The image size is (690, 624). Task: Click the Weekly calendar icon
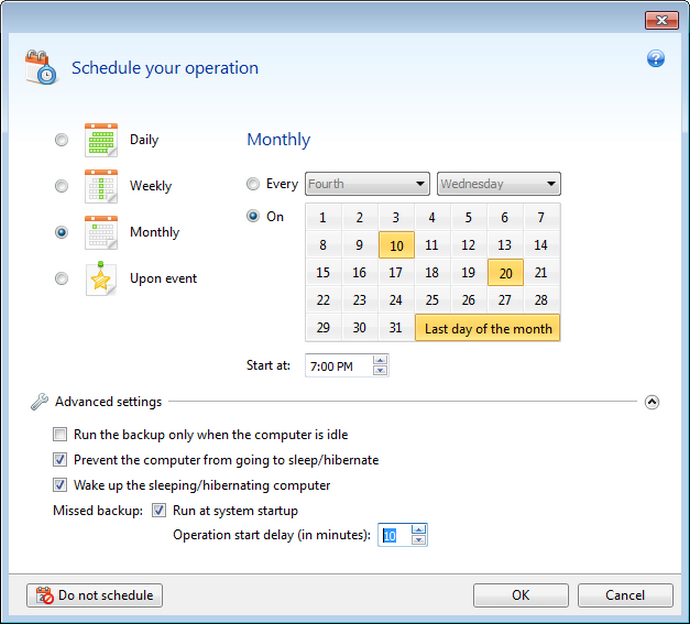click(101, 186)
